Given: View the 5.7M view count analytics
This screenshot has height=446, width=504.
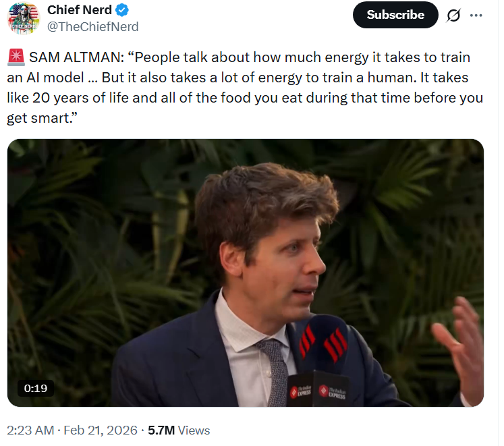Looking at the screenshot, I should (x=161, y=430).
